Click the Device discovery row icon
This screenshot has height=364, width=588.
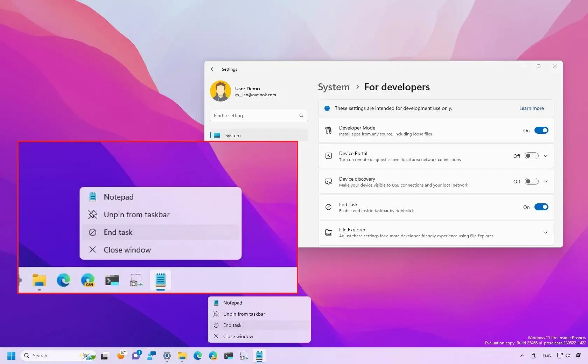(x=328, y=181)
